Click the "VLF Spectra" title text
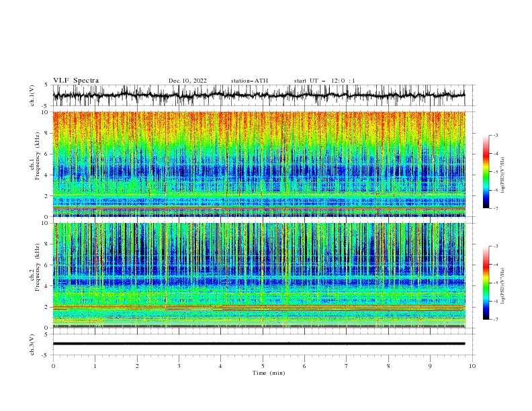The width and height of the screenshot is (532, 411). pos(76,81)
